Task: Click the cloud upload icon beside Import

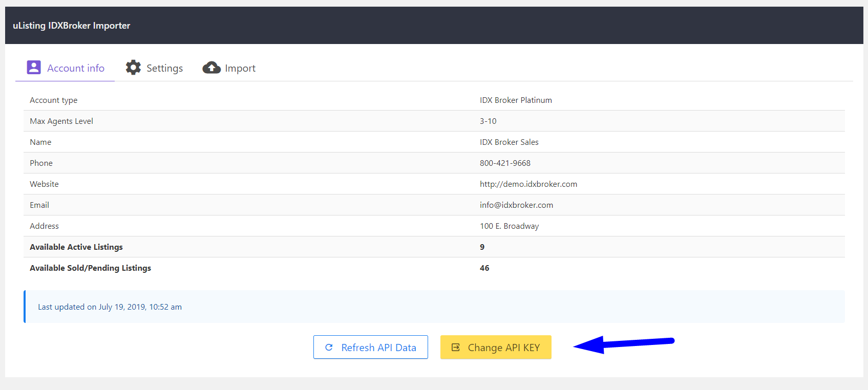Action: [x=211, y=68]
